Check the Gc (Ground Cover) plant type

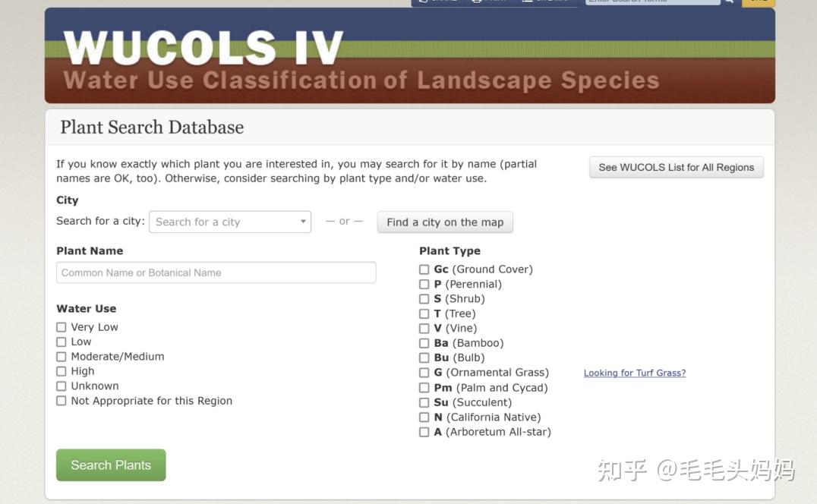click(x=424, y=269)
